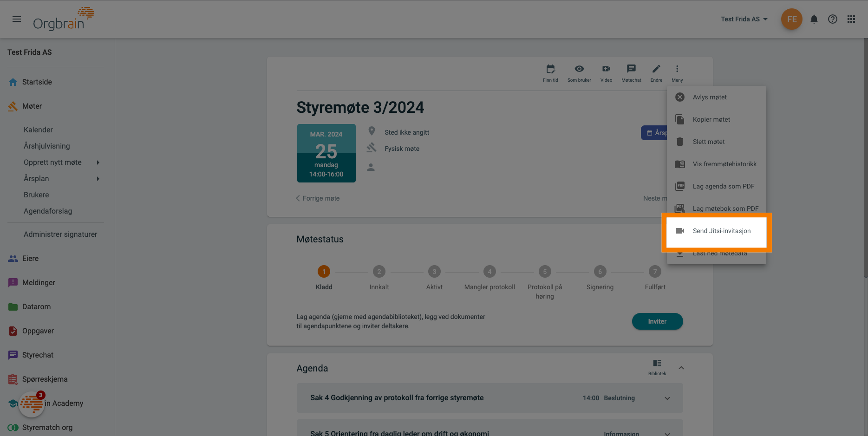Viewport: 868px width, 436px height.
Task: Click the Sted ikke angitt location pin
Action: coord(372,131)
